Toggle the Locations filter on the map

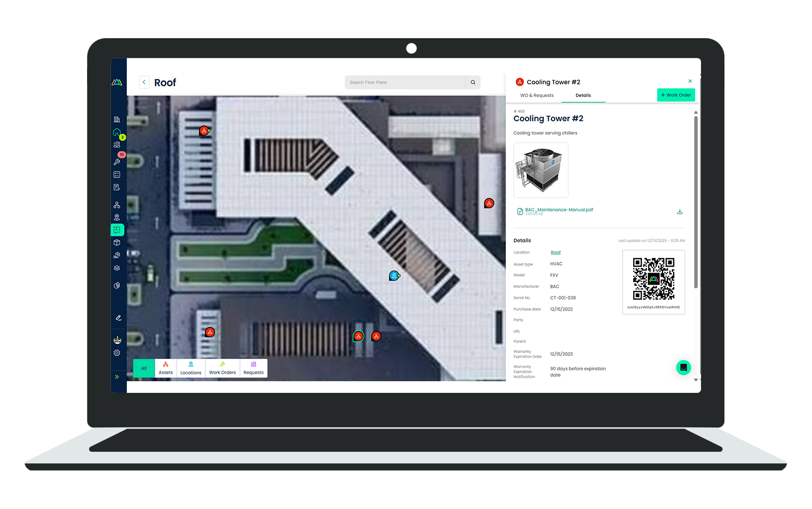click(x=191, y=367)
